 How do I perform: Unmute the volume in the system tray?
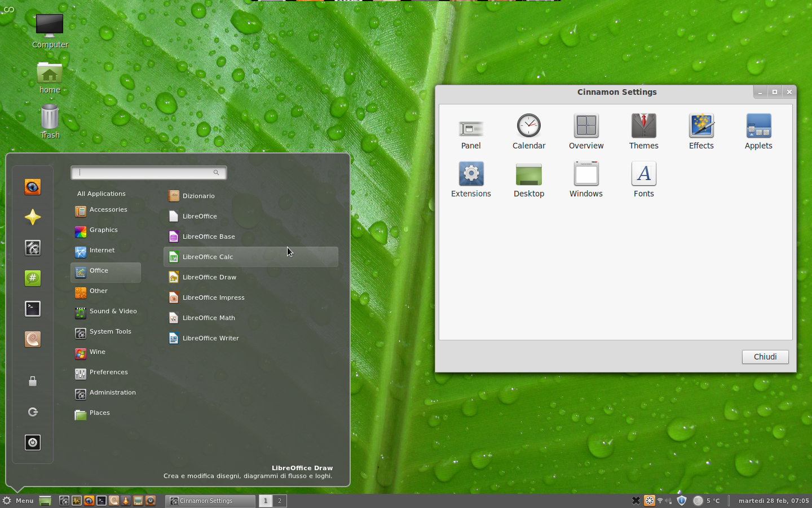coord(668,501)
